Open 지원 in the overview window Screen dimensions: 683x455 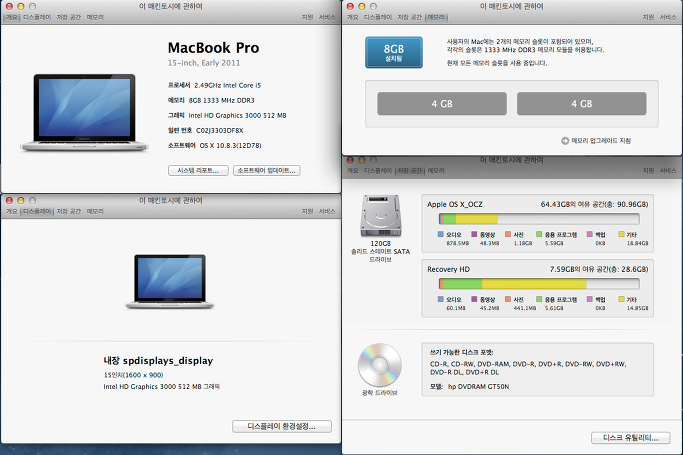point(308,17)
